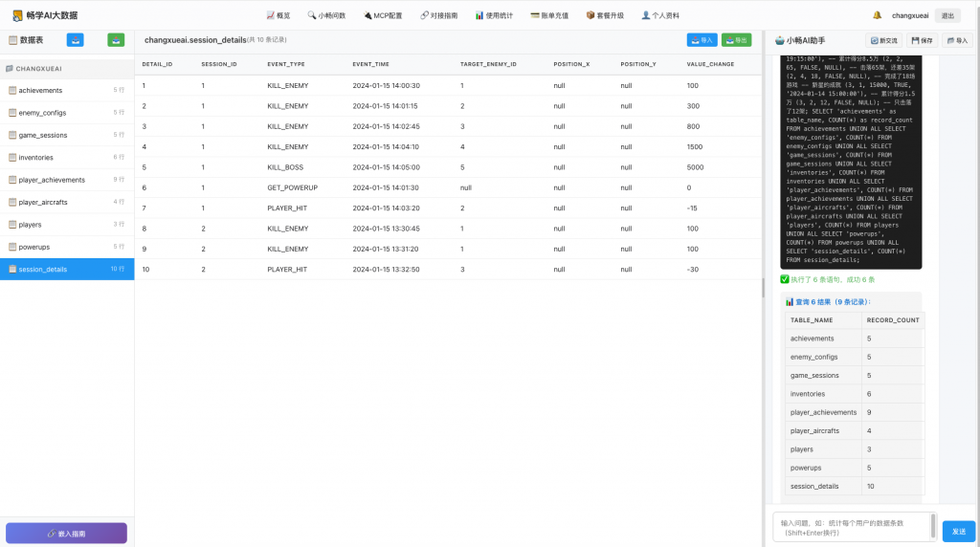
Task: Go to 使用统计 usage statistics
Action: point(494,15)
